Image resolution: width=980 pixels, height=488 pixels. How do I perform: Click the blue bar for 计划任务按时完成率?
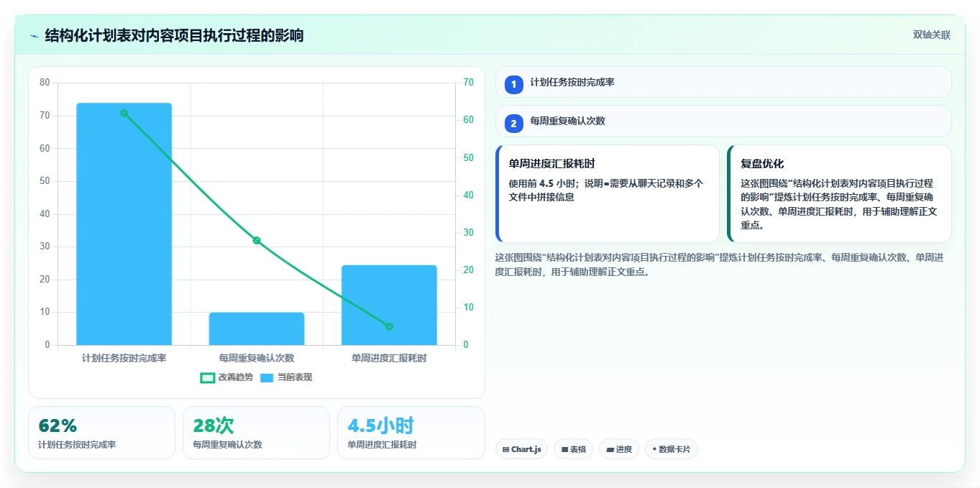[x=124, y=224]
